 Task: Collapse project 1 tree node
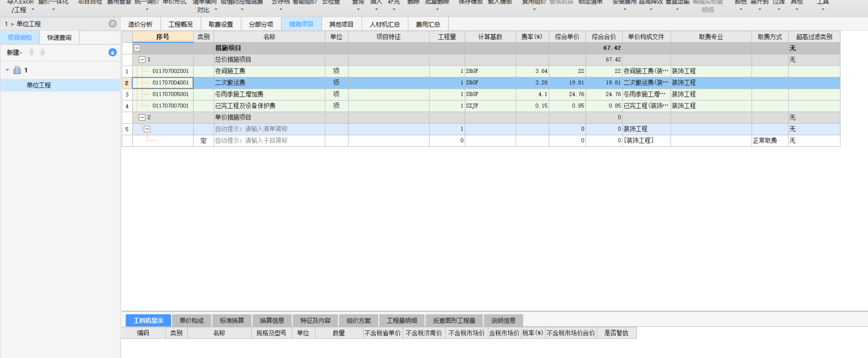pyautogui.click(x=7, y=70)
